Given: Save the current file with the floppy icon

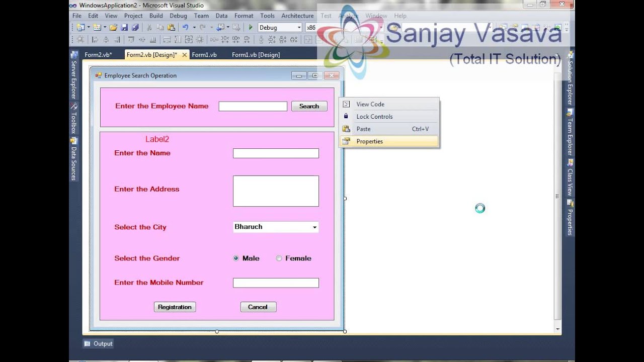Looking at the screenshot, I should pyautogui.click(x=124, y=28).
